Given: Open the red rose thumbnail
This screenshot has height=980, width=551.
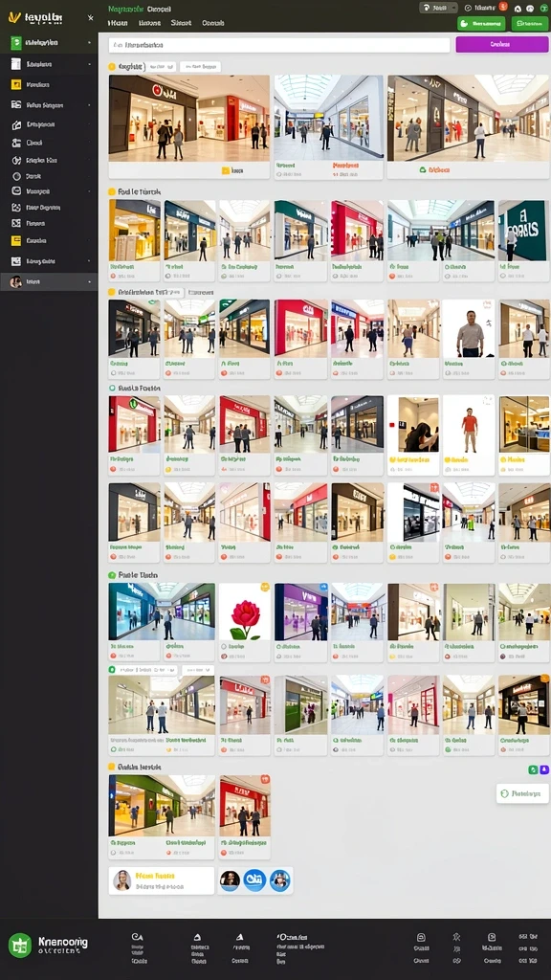Looking at the screenshot, I should click(245, 612).
